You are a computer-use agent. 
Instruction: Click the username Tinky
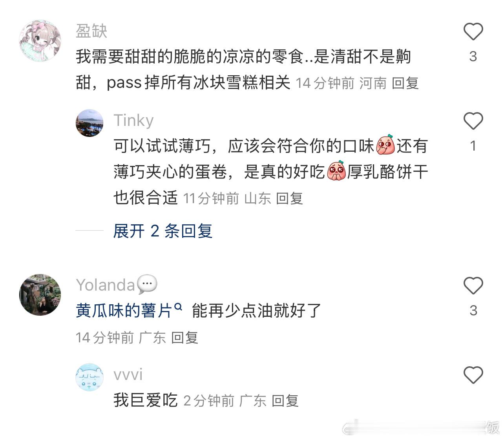tap(133, 120)
